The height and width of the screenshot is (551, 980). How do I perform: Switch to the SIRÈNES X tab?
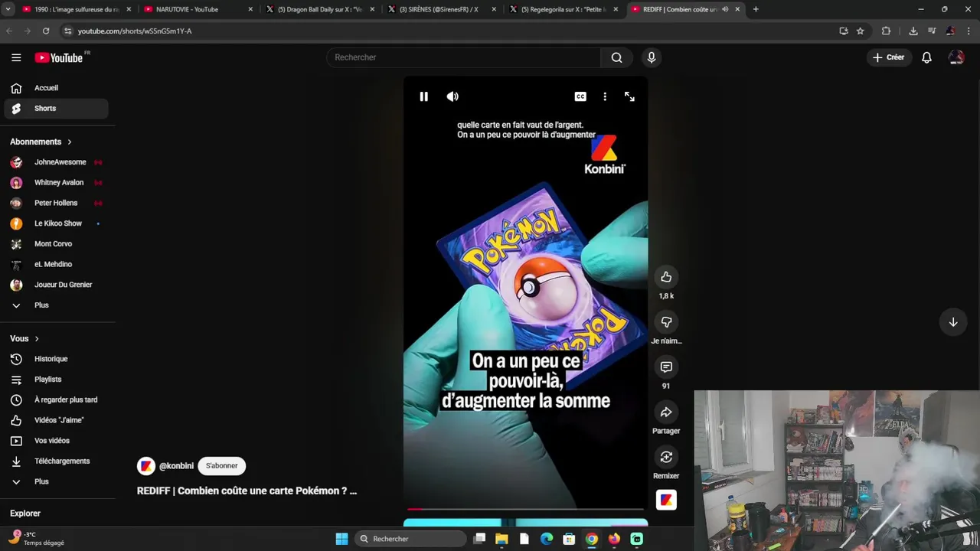441,9
